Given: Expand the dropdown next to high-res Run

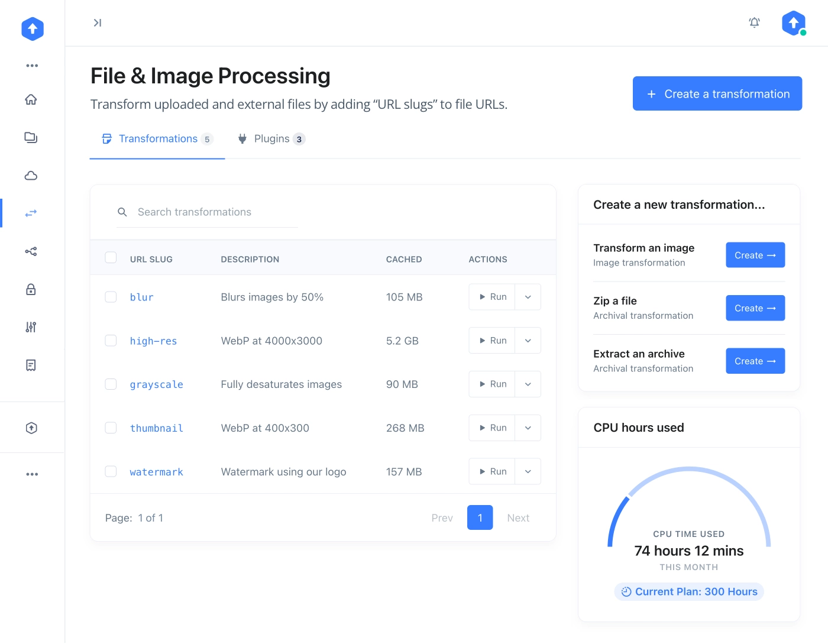Looking at the screenshot, I should pos(528,341).
